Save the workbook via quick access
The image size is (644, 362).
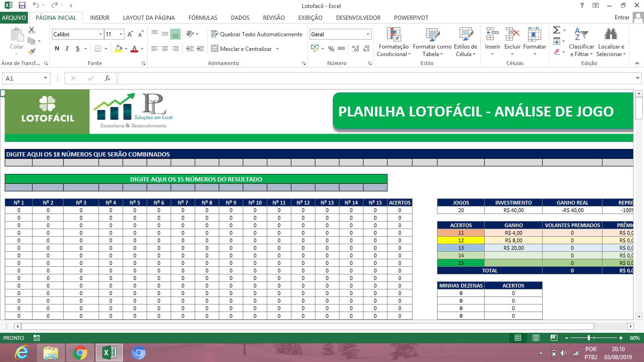(22, 6)
